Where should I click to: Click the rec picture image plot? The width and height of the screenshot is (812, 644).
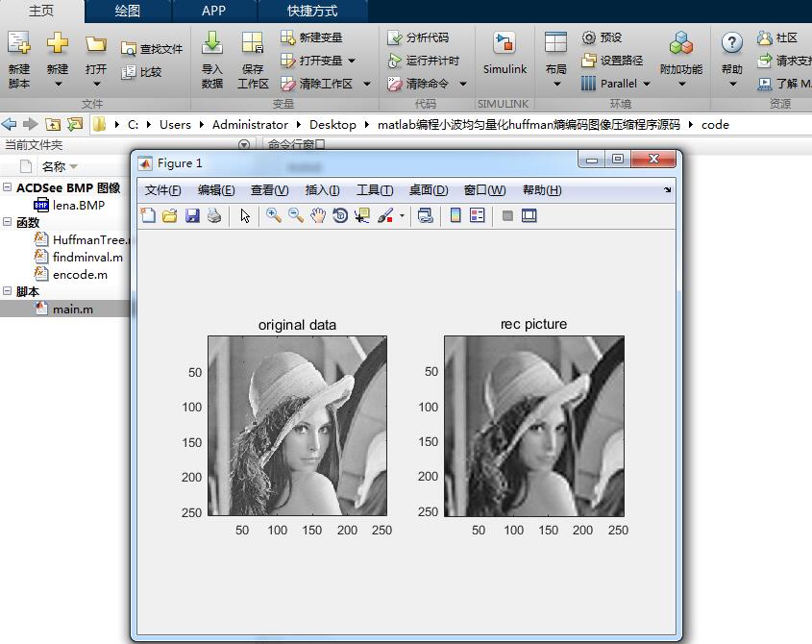pos(534,426)
